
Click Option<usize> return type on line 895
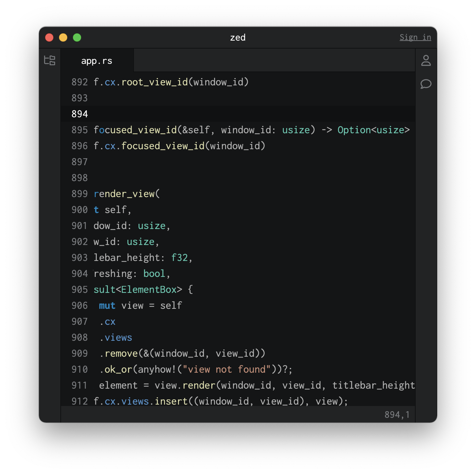374,130
